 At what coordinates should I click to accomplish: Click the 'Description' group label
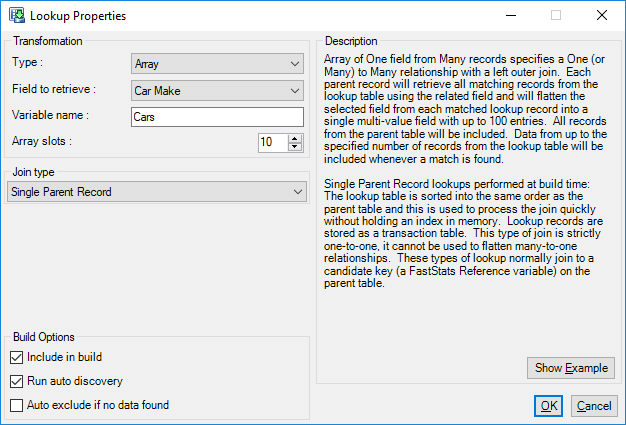(351, 41)
